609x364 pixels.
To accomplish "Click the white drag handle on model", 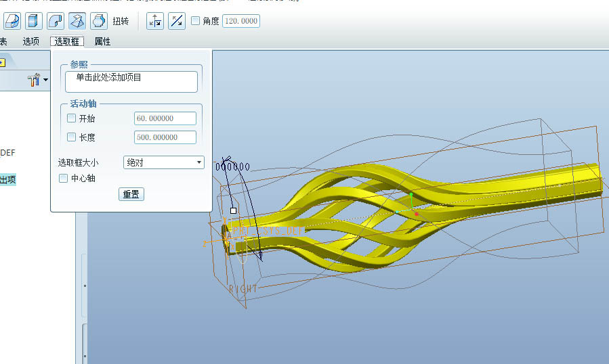I will coord(234,210).
